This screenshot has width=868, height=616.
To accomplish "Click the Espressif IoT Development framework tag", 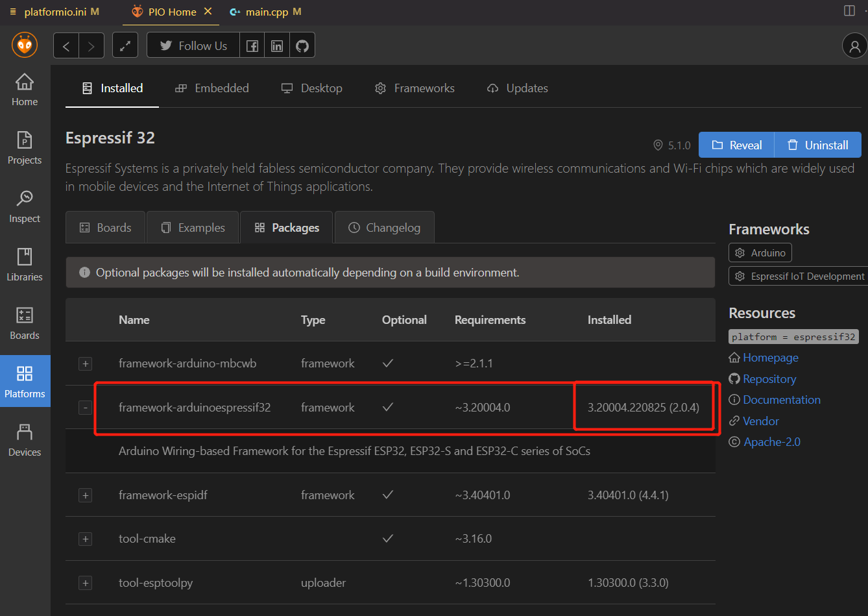I will (x=799, y=277).
